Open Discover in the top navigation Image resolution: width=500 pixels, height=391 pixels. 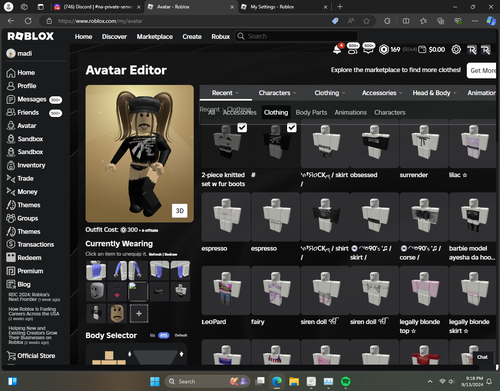114,36
